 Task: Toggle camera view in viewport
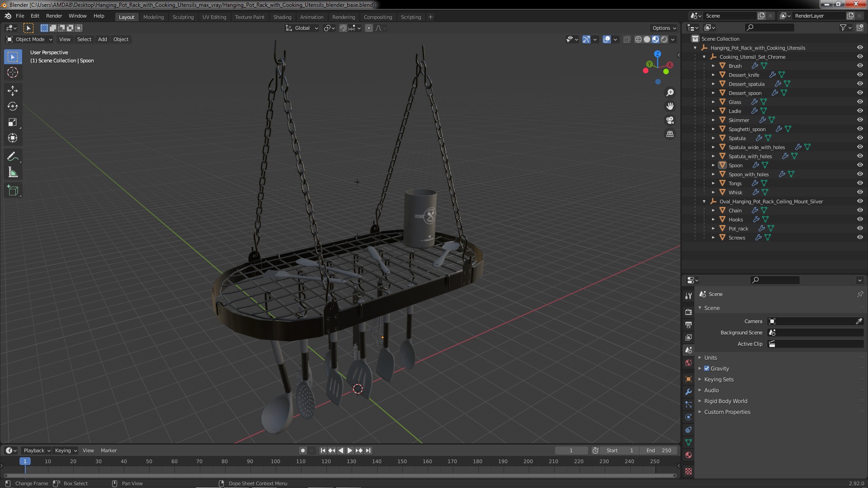click(x=670, y=120)
